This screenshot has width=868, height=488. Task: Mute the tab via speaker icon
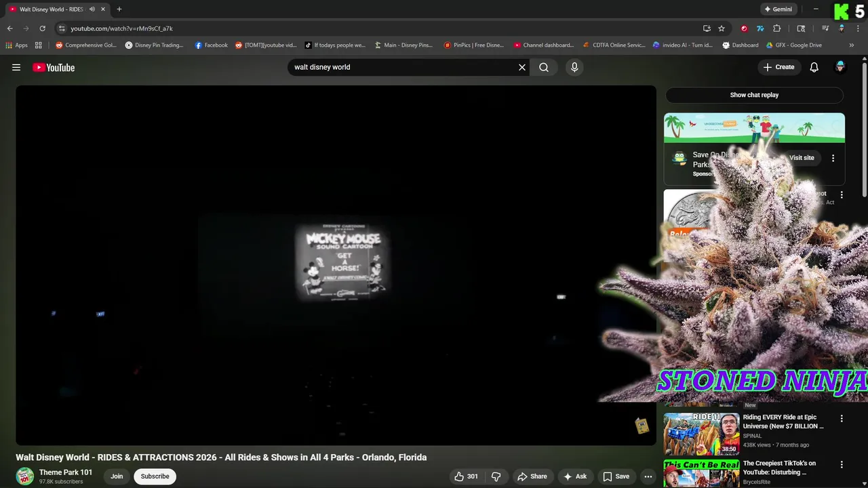(92, 9)
